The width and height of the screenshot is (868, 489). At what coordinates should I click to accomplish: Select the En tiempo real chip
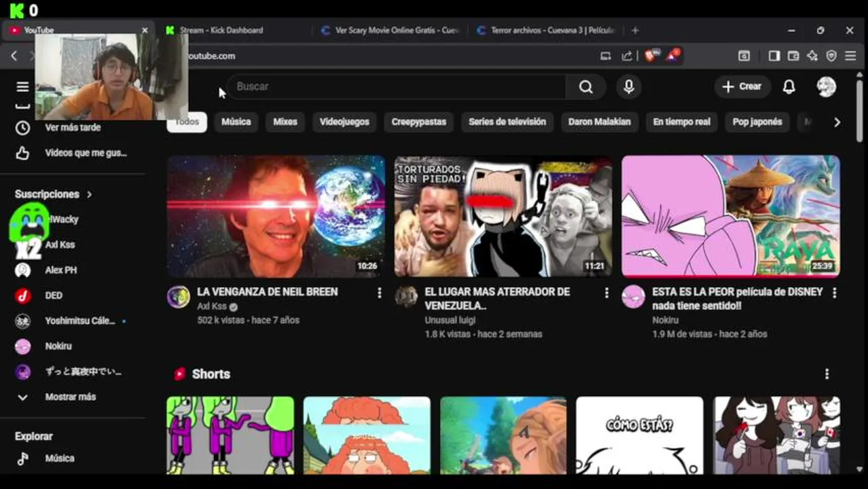point(681,122)
